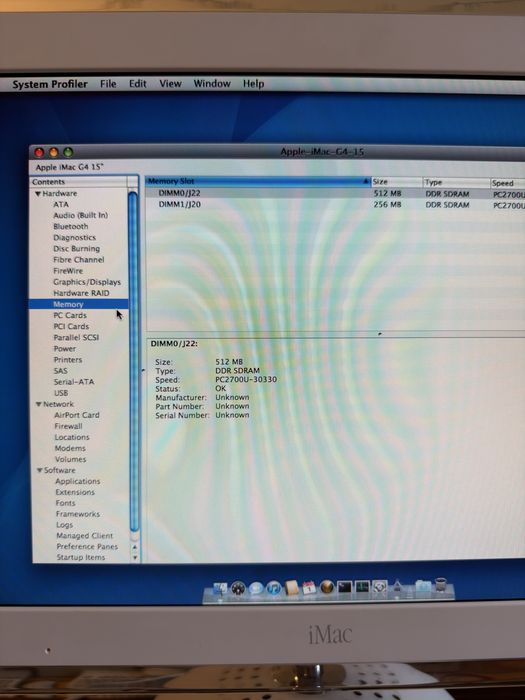Sort by the Type column header
Viewport: 525px width, 700px height.
[456, 183]
